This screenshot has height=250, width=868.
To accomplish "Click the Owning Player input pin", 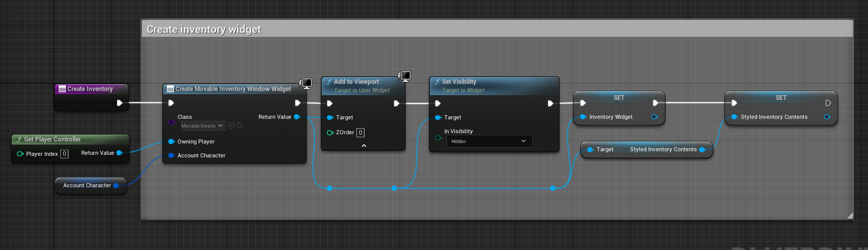I will click(x=171, y=141).
